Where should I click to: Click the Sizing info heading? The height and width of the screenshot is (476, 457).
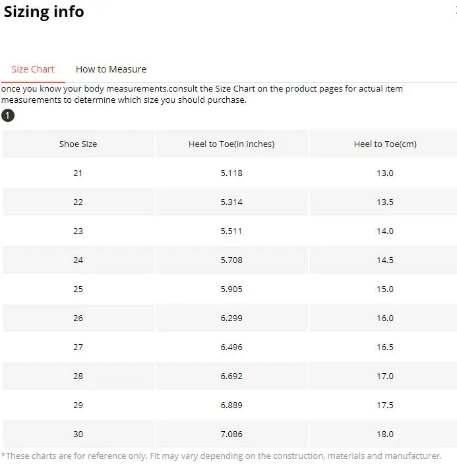point(44,12)
